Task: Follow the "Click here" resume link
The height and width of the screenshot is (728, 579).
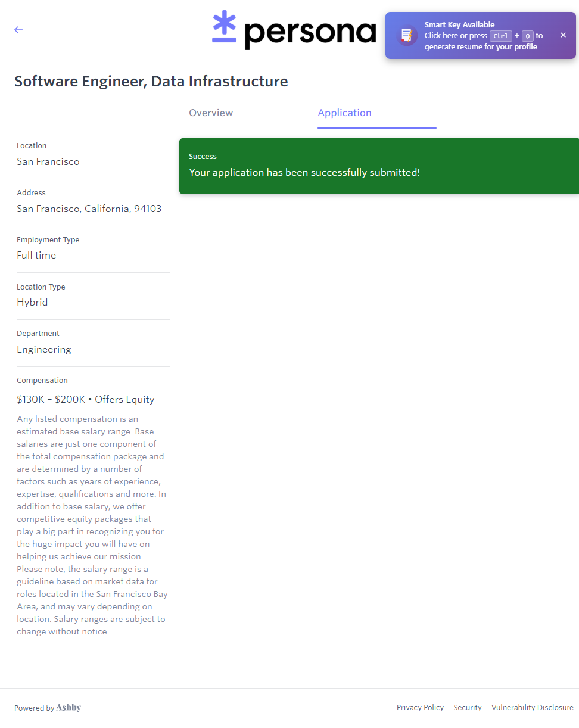Action: (x=441, y=36)
